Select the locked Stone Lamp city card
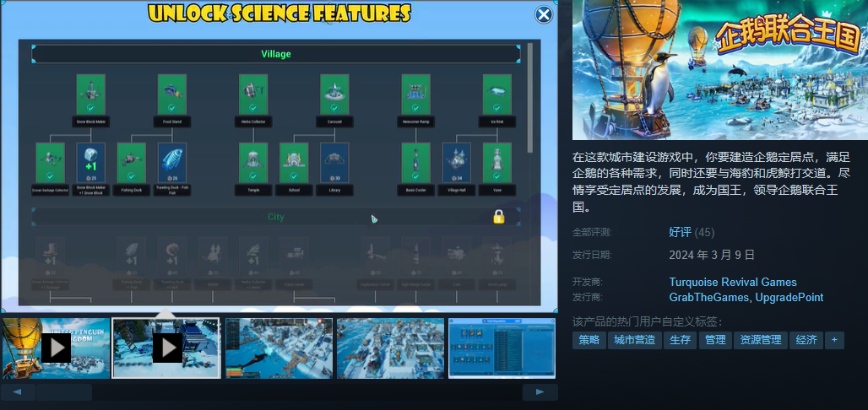Viewport: 868px width, 410px height. tap(497, 257)
